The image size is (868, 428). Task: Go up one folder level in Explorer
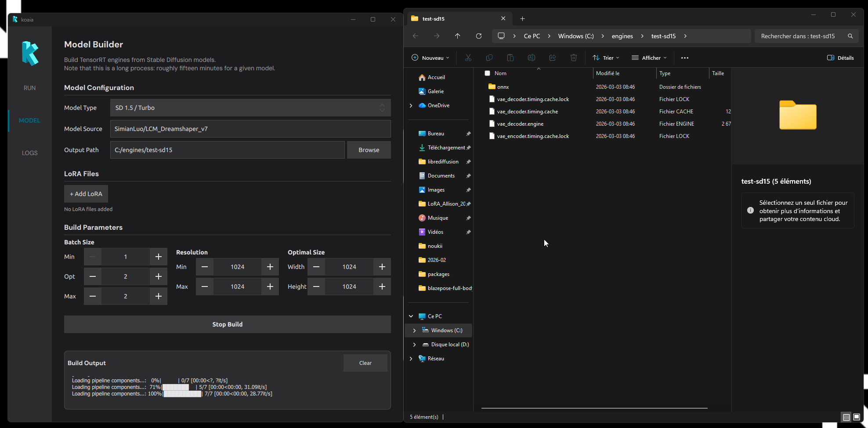(457, 36)
